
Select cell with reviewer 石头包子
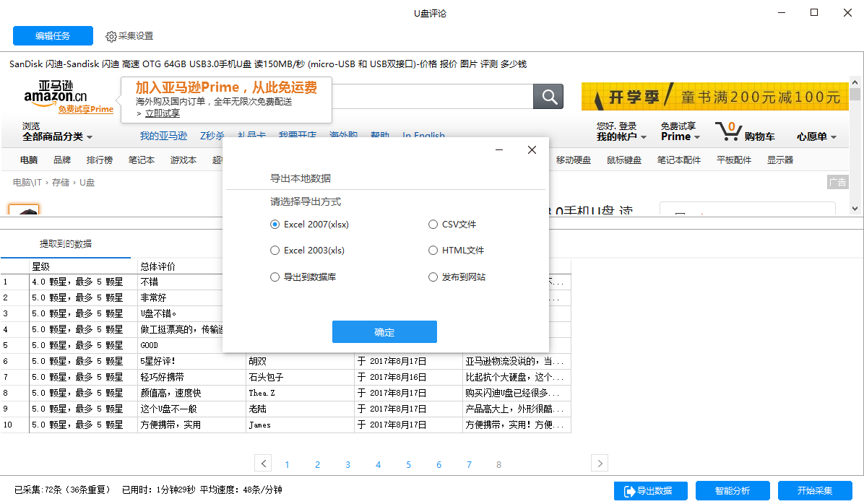tap(300, 378)
